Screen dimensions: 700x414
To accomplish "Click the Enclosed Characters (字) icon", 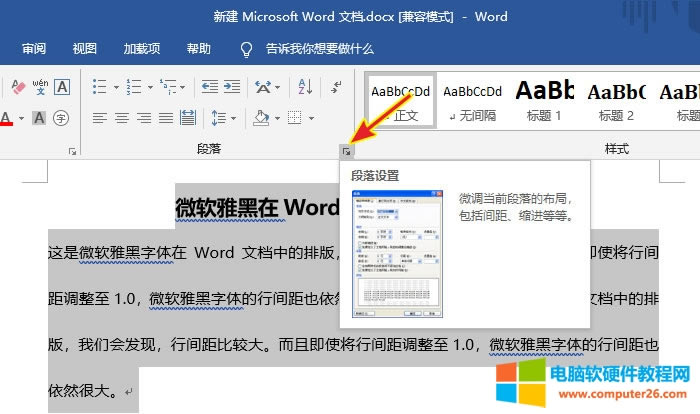I will 62,119.
